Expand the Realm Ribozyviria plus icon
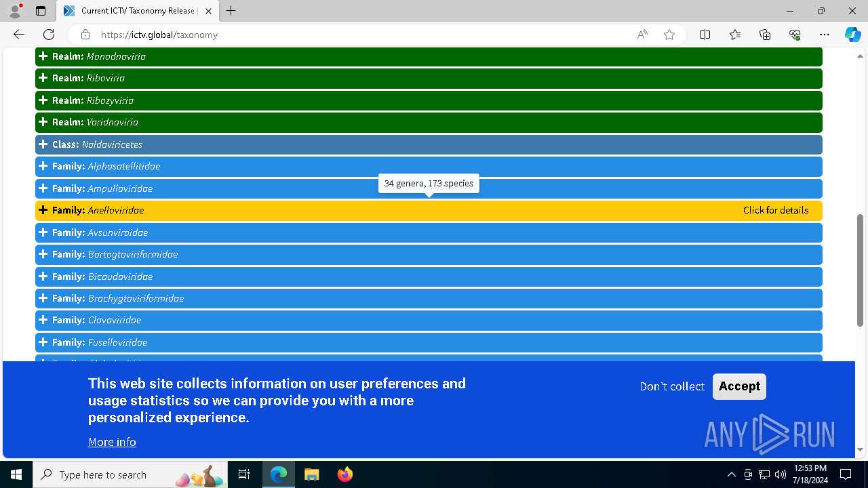The image size is (868, 488). coord(43,100)
